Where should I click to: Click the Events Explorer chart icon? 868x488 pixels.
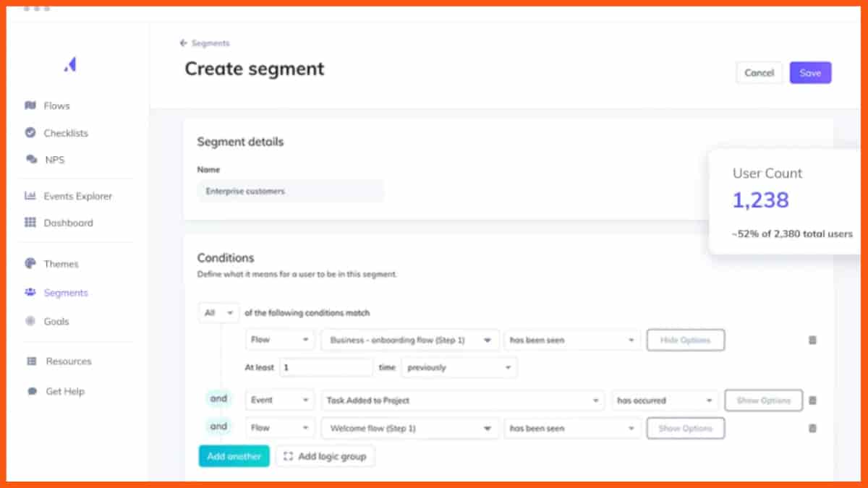coord(30,196)
